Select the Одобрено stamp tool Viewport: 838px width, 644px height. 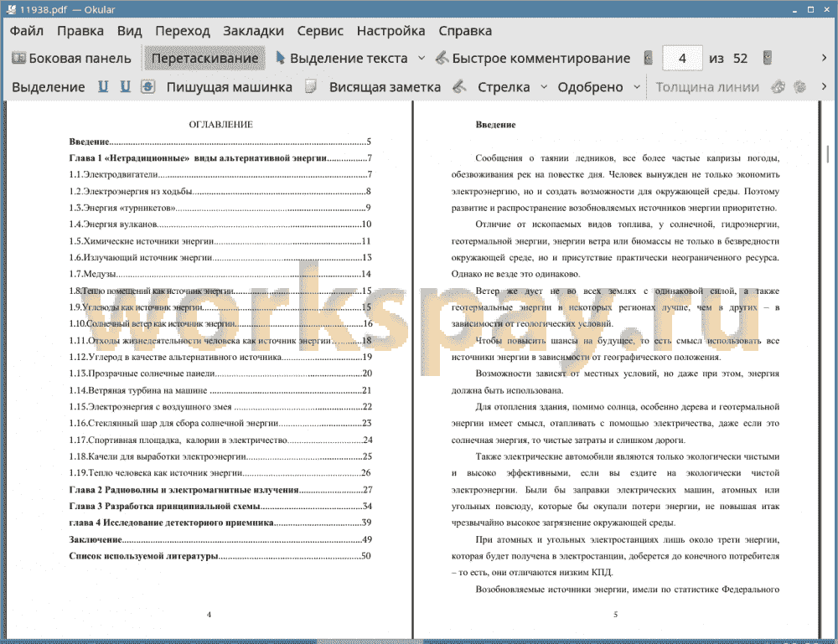click(590, 87)
